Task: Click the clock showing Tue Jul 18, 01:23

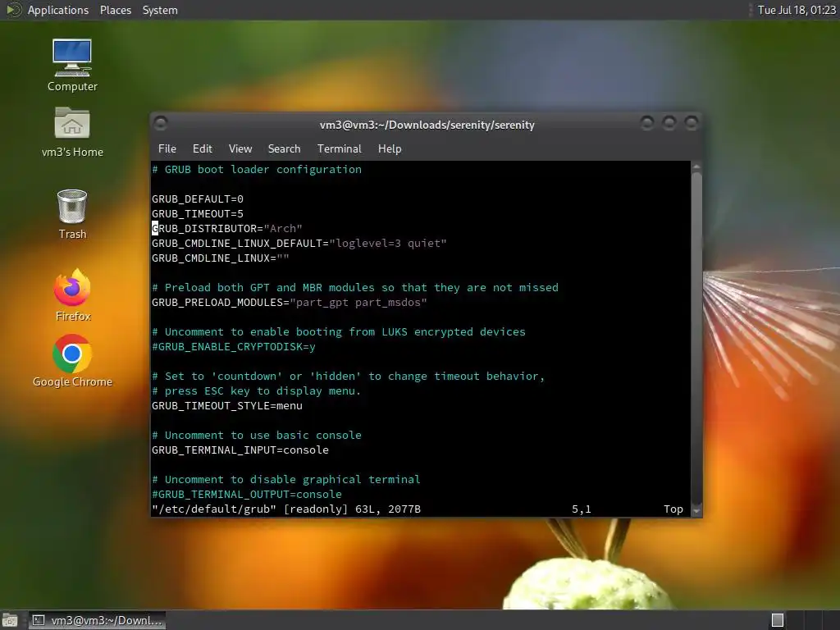Action: click(796, 10)
